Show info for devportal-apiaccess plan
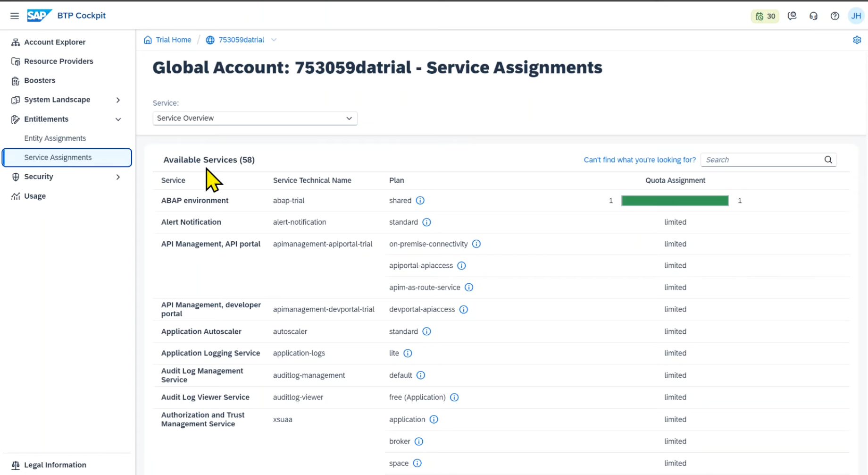This screenshot has height=475, width=868. (464, 310)
